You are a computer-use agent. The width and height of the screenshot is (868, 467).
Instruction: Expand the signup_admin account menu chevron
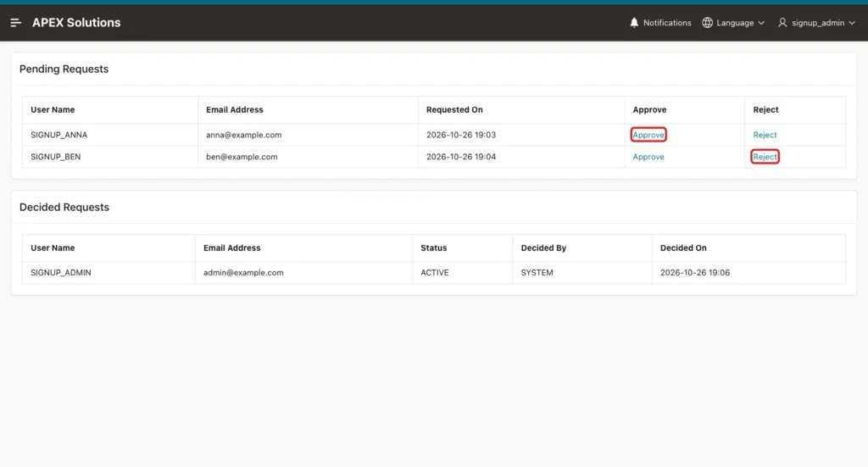tap(852, 23)
